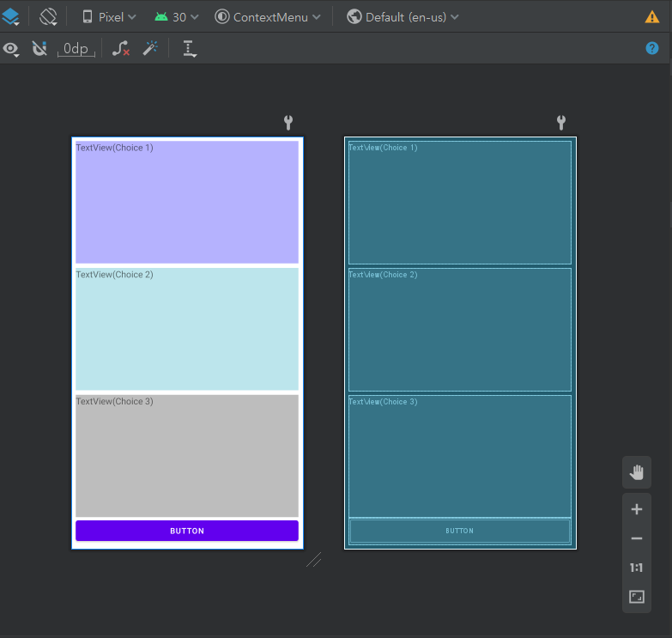Screen dimensions: 672x638
Task: Click the zoom out minus button
Action: click(x=637, y=538)
